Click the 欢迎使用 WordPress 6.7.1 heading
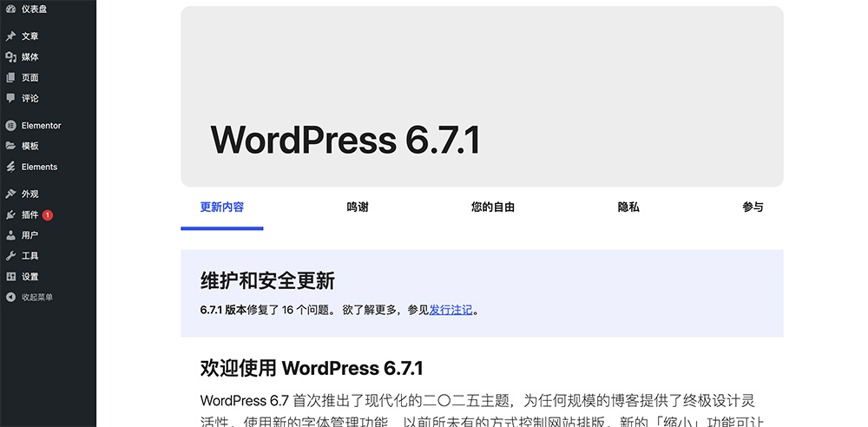 312,368
